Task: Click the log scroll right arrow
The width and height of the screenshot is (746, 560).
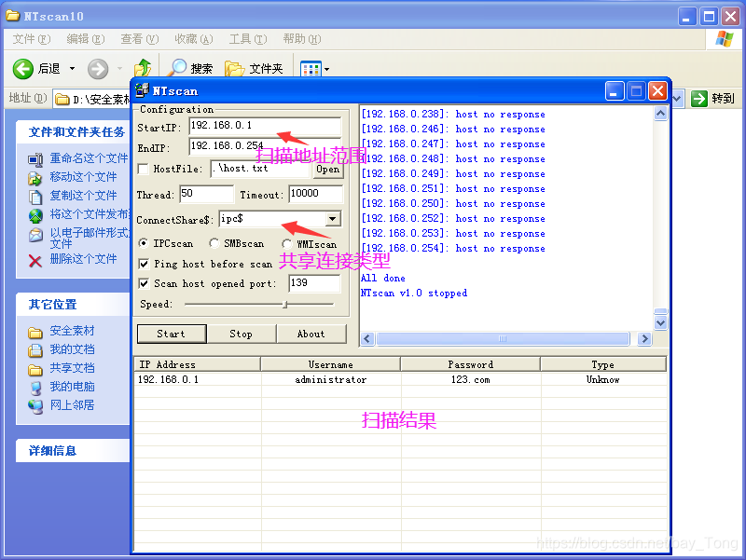Action: click(x=644, y=339)
